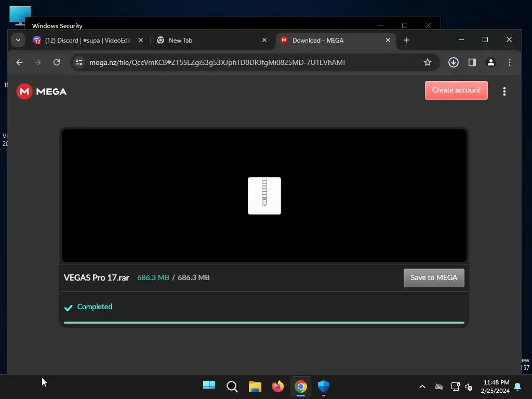Close the Download - MEGA tab
This screenshot has height=399, width=532.
click(388, 40)
